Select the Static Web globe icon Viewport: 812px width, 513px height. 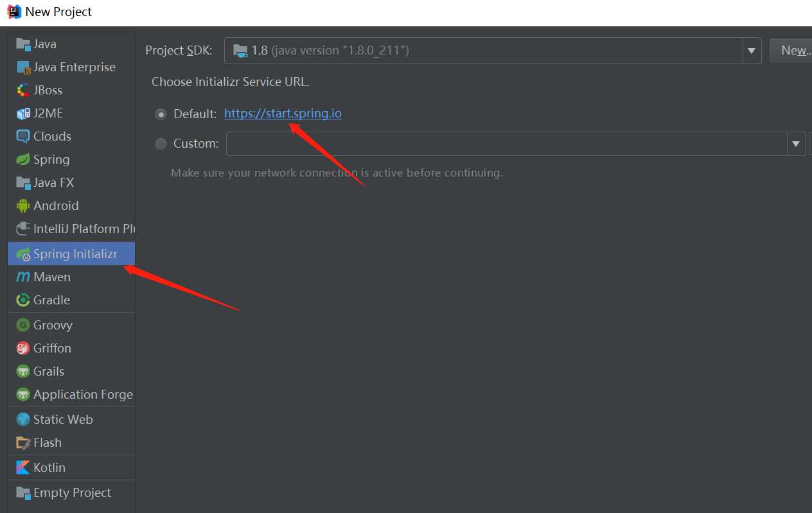(x=23, y=420)
